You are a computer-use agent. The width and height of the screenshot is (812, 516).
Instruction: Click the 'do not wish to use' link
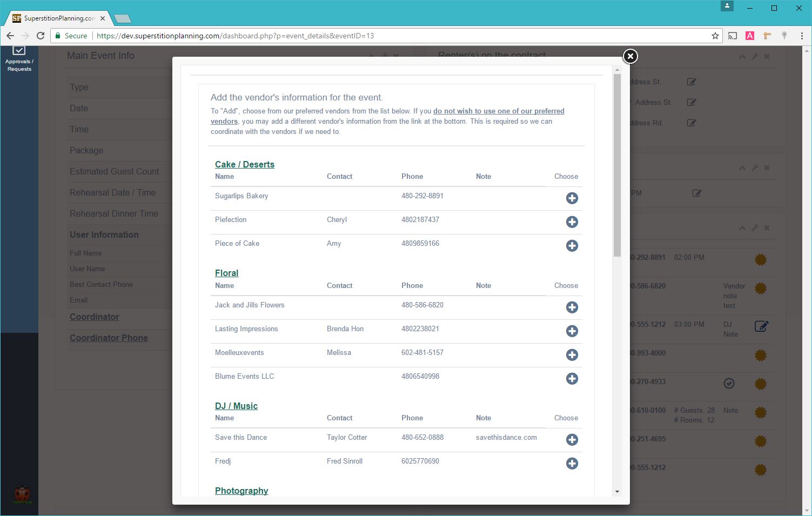click(x=498, y=111)
